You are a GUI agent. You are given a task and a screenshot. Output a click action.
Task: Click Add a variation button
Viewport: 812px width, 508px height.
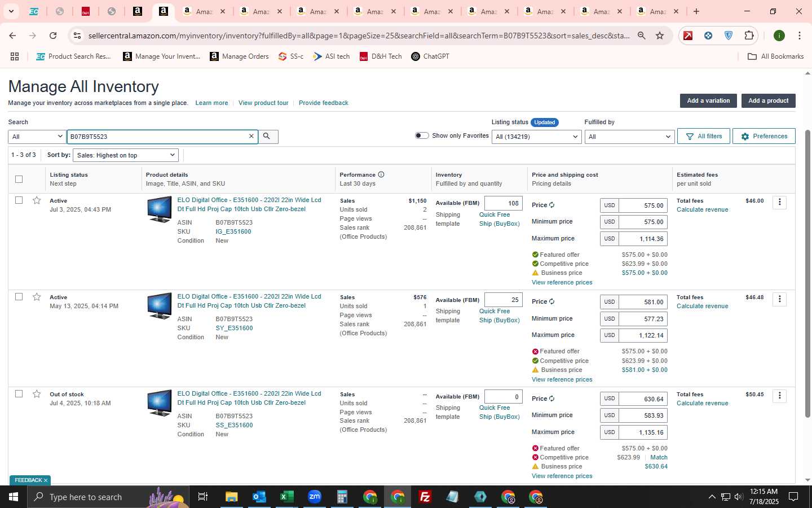[x=708, y=100]
